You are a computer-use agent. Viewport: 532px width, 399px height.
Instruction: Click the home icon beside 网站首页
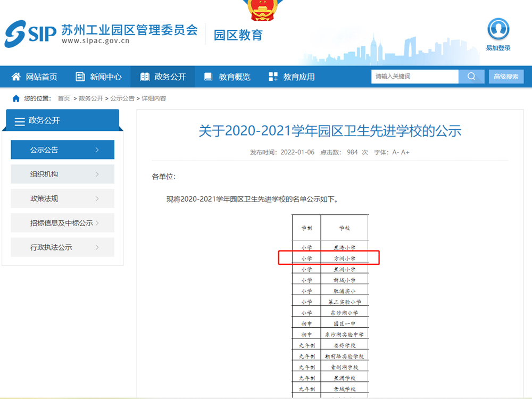tap(16, 77)
